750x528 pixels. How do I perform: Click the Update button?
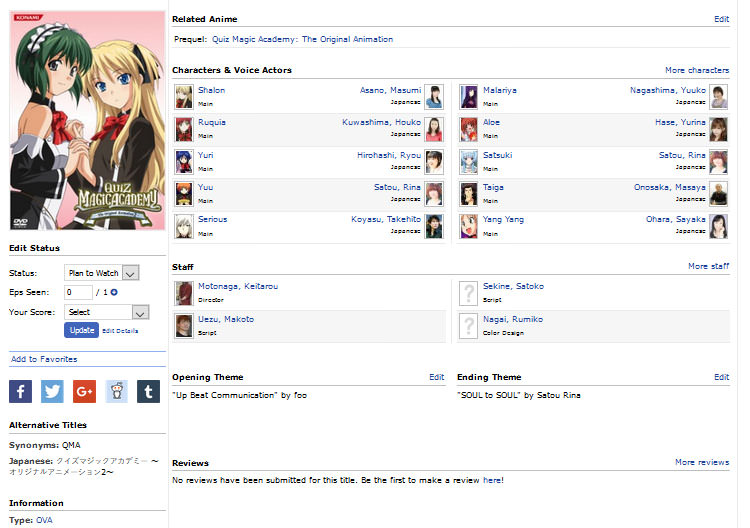pyautogui.click(x=81, y=330)
